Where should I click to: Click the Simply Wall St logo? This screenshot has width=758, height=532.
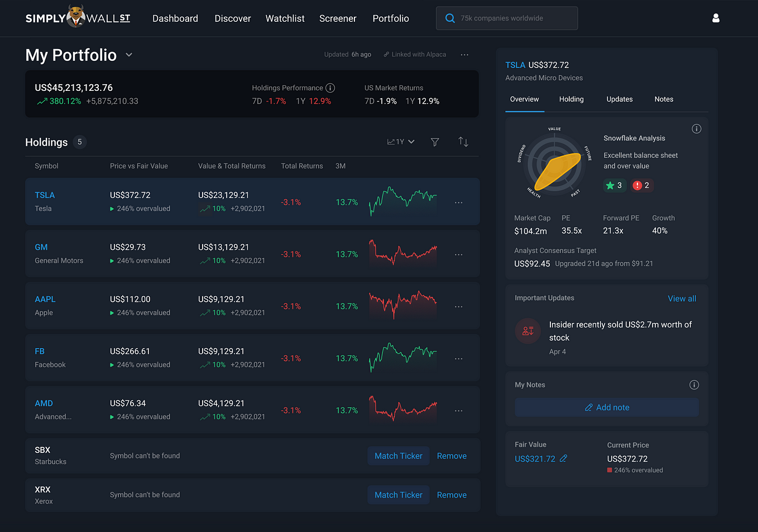pyautogui.click(x=78, y=17)
